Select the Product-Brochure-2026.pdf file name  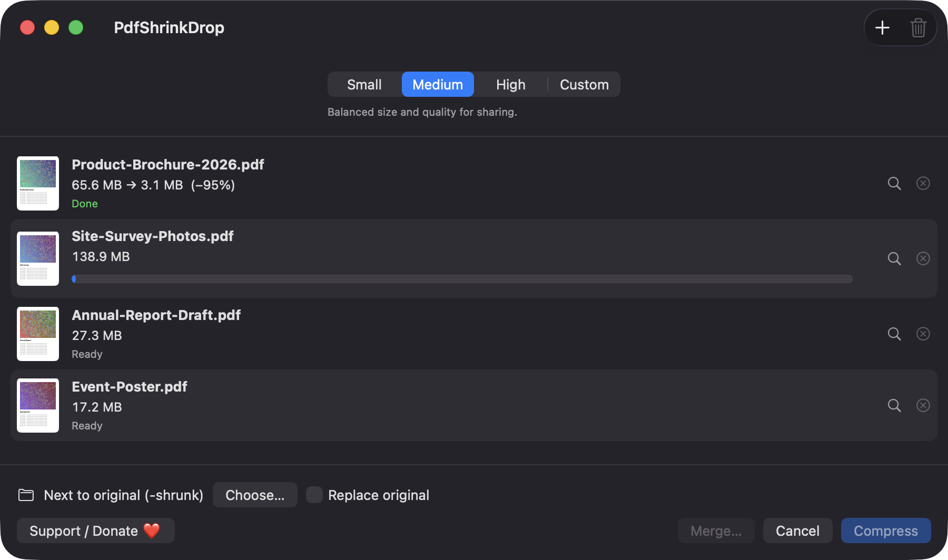pyautogui.click(x=168, y=165)
